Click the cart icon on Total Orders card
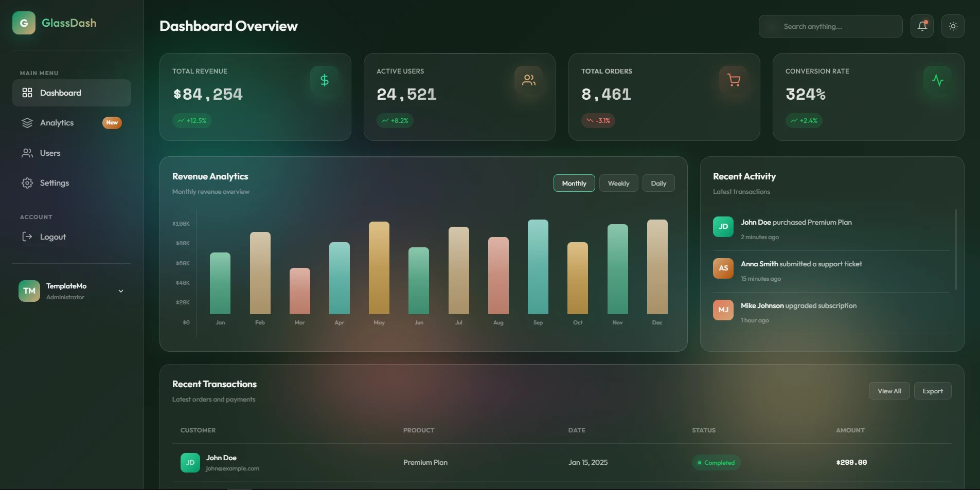Viewport: 980px width, 490px height. 733,80
